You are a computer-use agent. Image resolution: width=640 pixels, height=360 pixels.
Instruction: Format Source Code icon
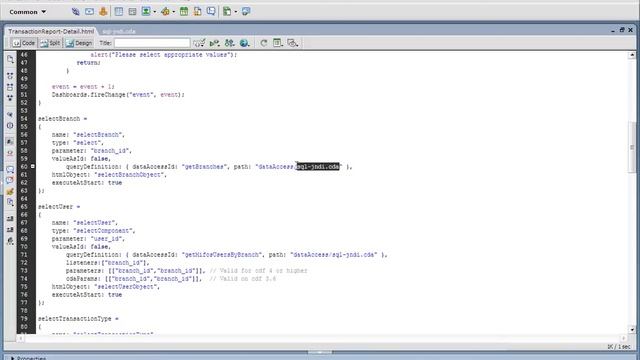[10, 241]
